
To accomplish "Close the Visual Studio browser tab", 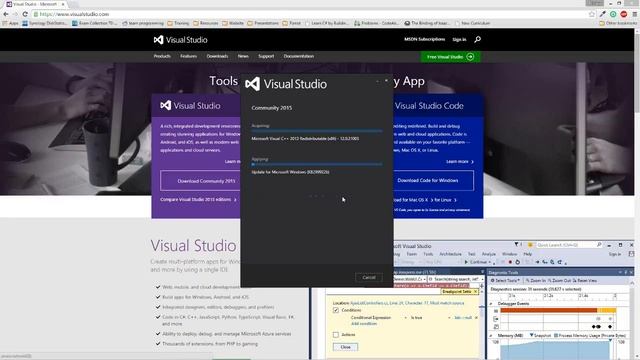I will point(63,4).
